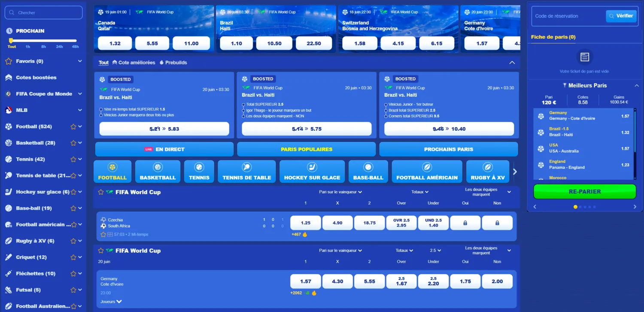644x312 pixels.
Task: Show previous Meilleurs Paris slide arrow
Action: 535,207
